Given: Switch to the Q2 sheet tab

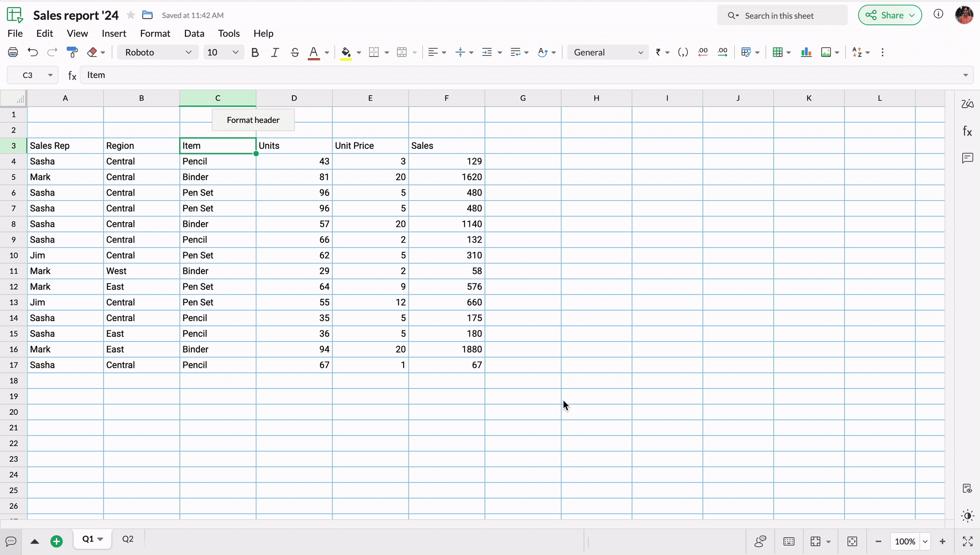Looking at the screenshot, I should point(127,539).
